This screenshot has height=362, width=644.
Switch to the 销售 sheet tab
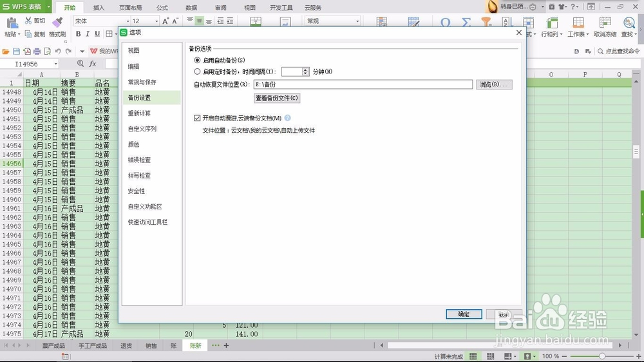click(151, 345)
